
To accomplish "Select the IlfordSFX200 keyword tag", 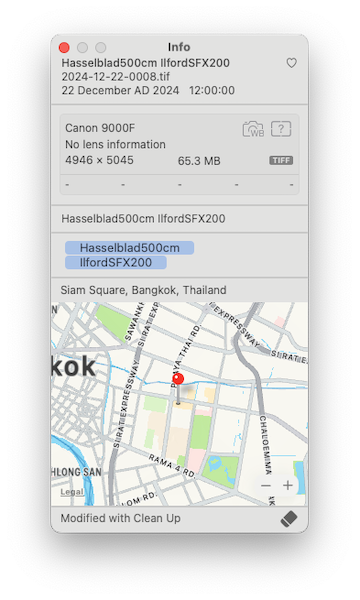I will click(x=116, y=262).
